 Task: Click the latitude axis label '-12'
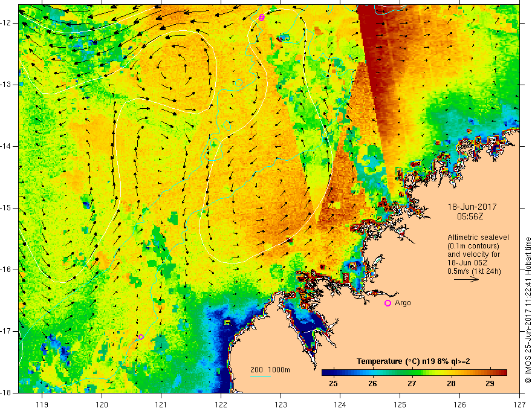pyautogui.click(x=6, y=23)
